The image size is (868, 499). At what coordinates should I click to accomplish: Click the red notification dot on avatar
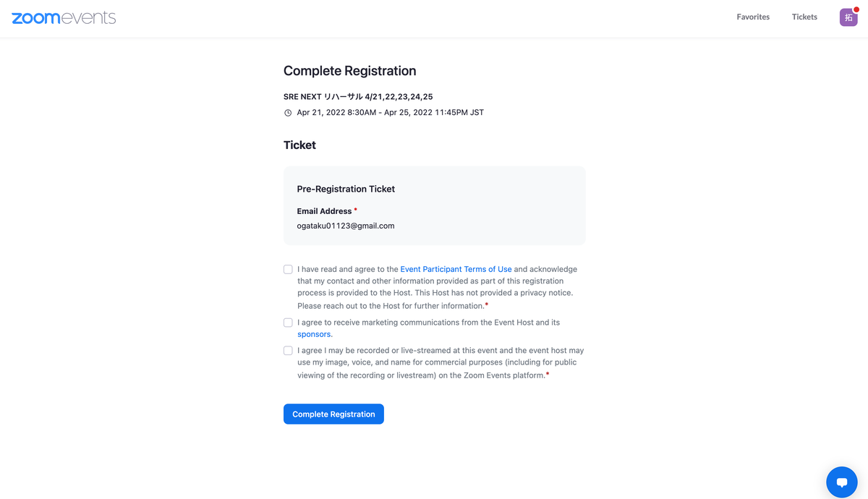click(856, 9)
